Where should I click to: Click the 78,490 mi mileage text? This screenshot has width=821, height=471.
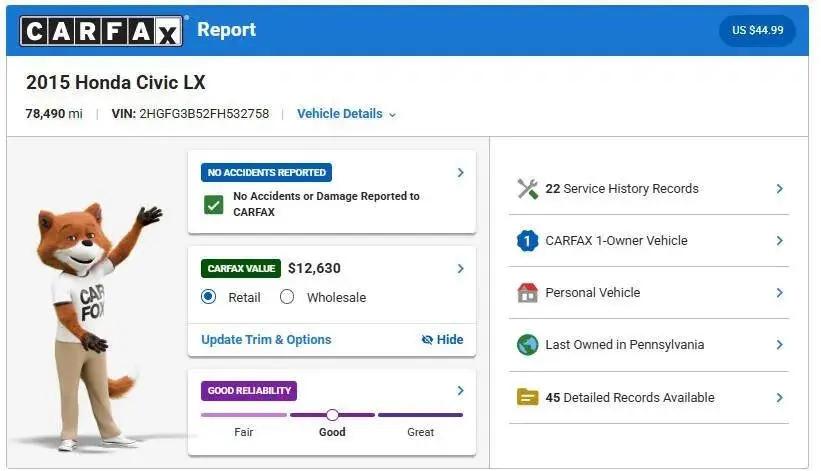click(x=54, y=114)
